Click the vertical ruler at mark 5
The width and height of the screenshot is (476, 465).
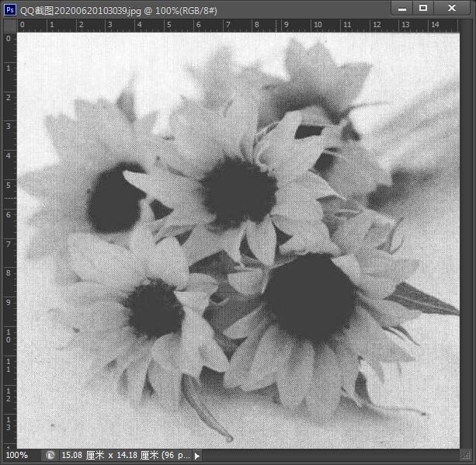9,185
